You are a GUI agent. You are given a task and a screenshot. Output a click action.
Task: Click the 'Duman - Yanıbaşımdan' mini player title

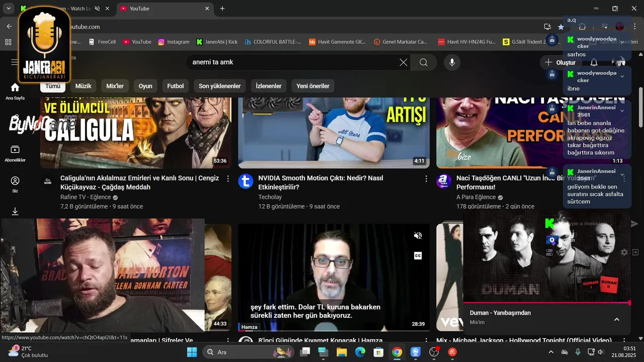(x=500, y=313)
